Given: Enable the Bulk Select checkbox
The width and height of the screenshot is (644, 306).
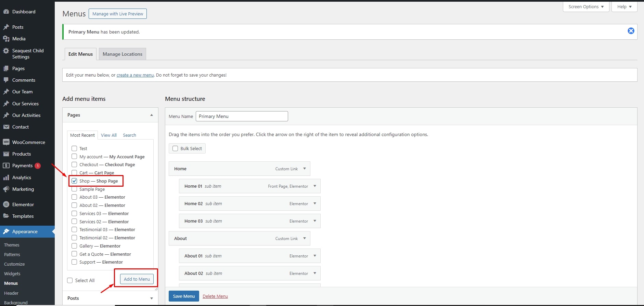Looking at the screenshot, I should pos(175,148).
